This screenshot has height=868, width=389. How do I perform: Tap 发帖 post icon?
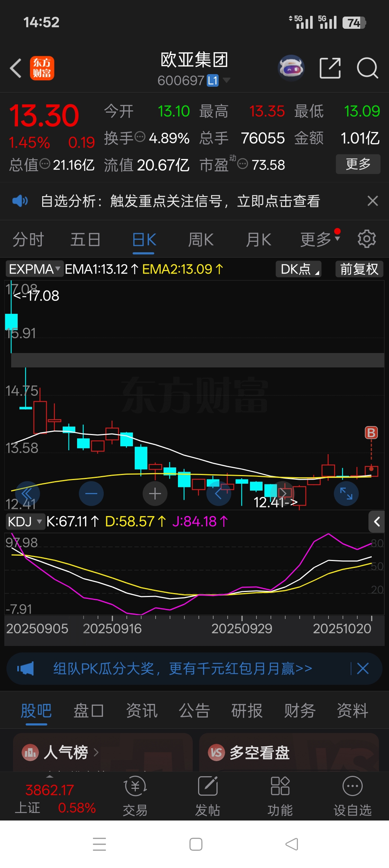[x=208, y=796]
